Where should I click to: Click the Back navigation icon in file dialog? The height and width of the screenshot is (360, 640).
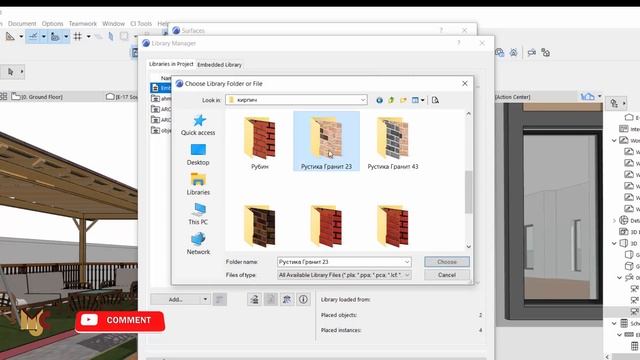379,100
